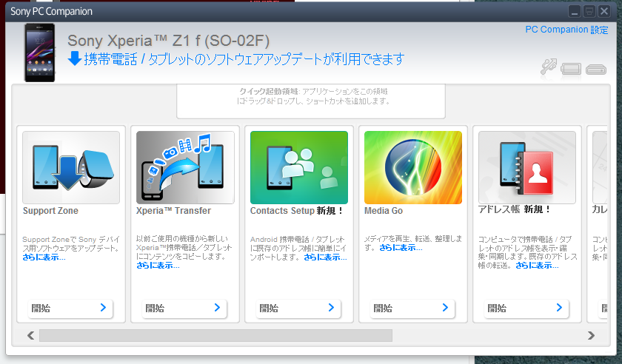Screen dimensions: 622x364
Task: Click the blue download arrow update icon
Action: pos(74,58)
